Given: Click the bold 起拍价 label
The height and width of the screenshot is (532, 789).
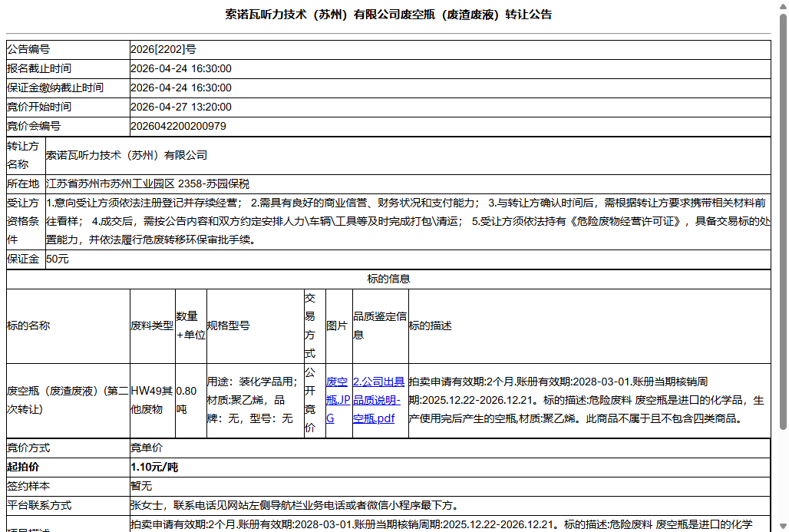Looking at the screenshot, I should coord(23,467).
